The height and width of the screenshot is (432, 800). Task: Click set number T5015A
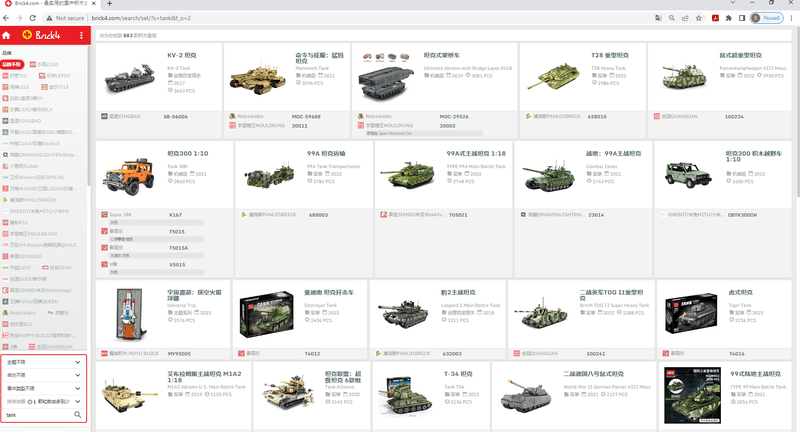[179, 248]
